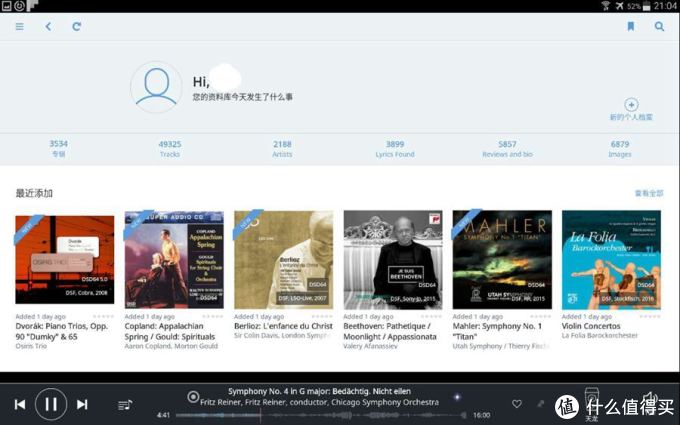Click title Violin Concertos

[x=591, y=326]
